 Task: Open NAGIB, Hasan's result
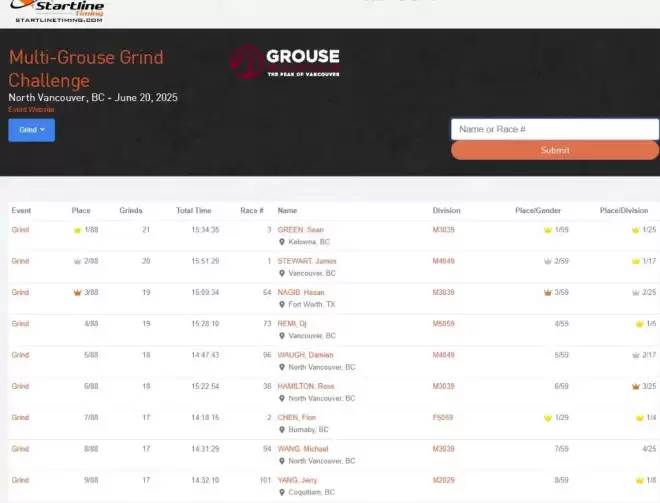[301, 292]
